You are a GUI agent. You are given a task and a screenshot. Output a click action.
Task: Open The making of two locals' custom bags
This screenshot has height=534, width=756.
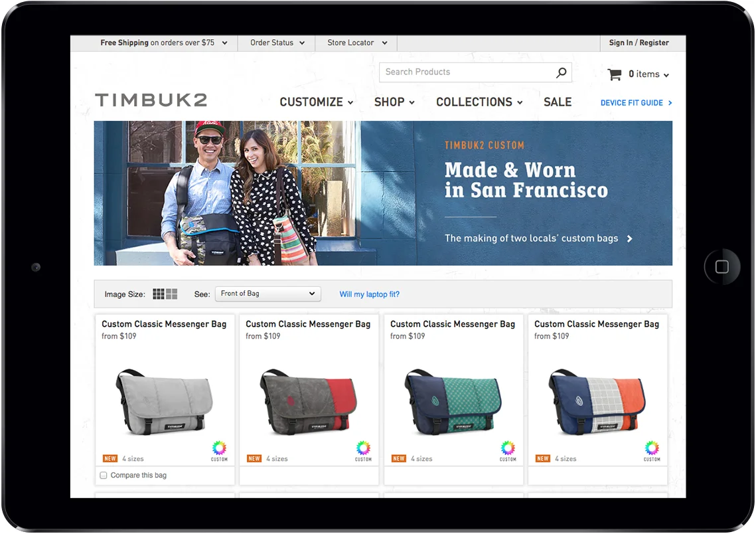pos(531,238)
